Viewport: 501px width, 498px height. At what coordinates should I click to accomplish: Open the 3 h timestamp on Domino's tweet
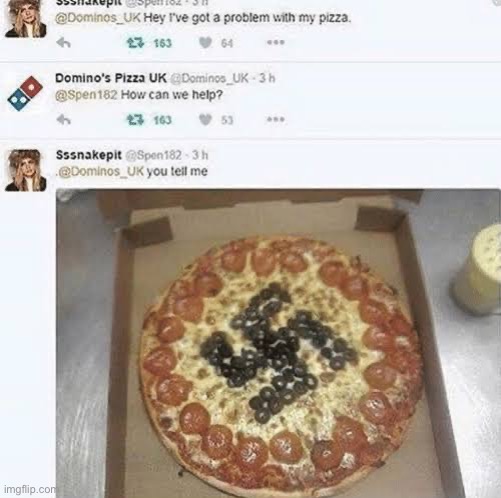[x=267, y=78]
